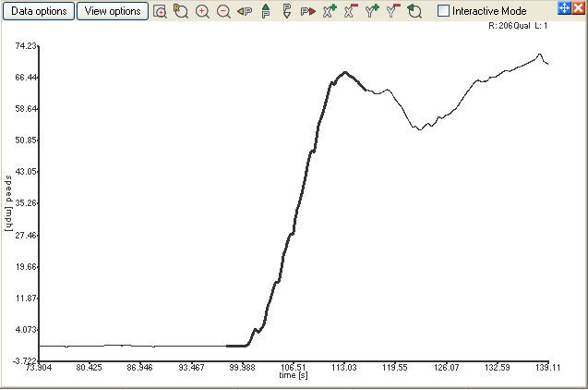588x390 pixels.
Task: Reset zoom with the undo magnifier icon
Action: (414, 12)
